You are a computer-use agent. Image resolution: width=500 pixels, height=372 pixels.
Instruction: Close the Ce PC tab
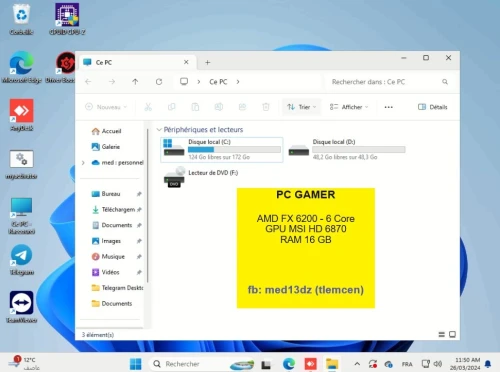(186, 62)
